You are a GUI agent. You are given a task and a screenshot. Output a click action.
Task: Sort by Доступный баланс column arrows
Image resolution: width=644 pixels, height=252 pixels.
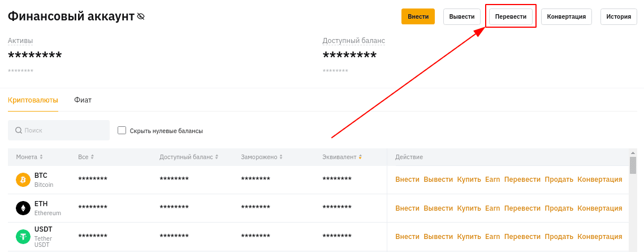coord(217,157)
